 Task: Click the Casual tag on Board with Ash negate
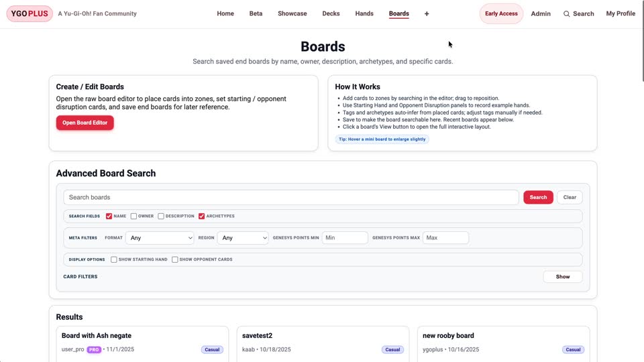point(212,350)
